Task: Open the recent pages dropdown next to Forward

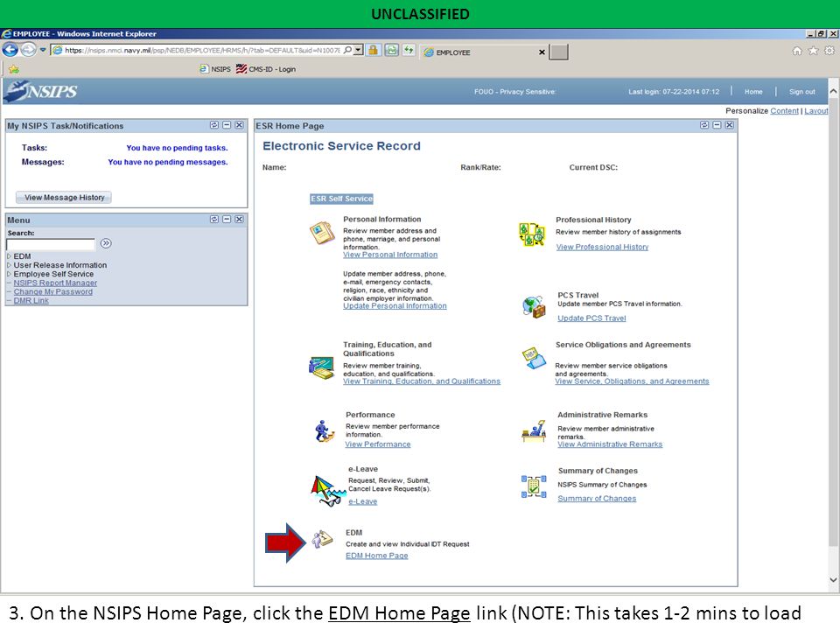Action: [x=43, y=51]
